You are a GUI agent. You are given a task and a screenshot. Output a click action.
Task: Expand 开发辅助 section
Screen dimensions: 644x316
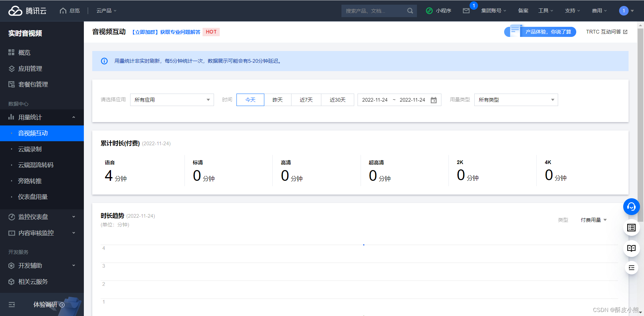[x=42, y=265]
